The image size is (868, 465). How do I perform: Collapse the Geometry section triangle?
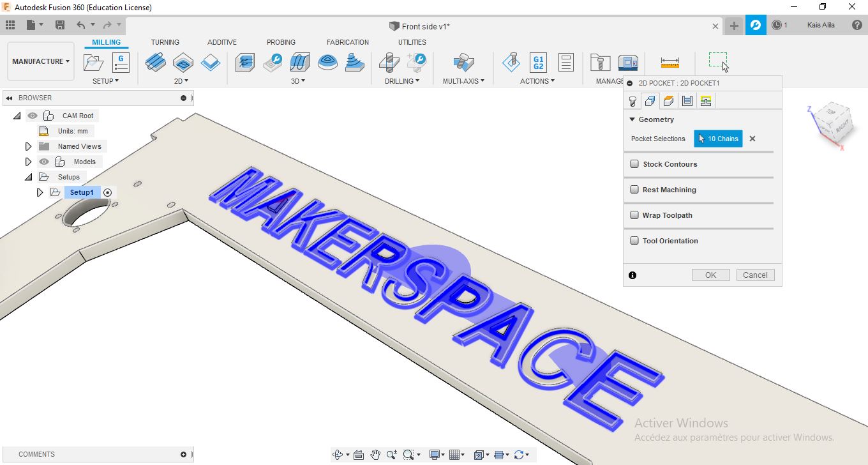tap(632, 119)
